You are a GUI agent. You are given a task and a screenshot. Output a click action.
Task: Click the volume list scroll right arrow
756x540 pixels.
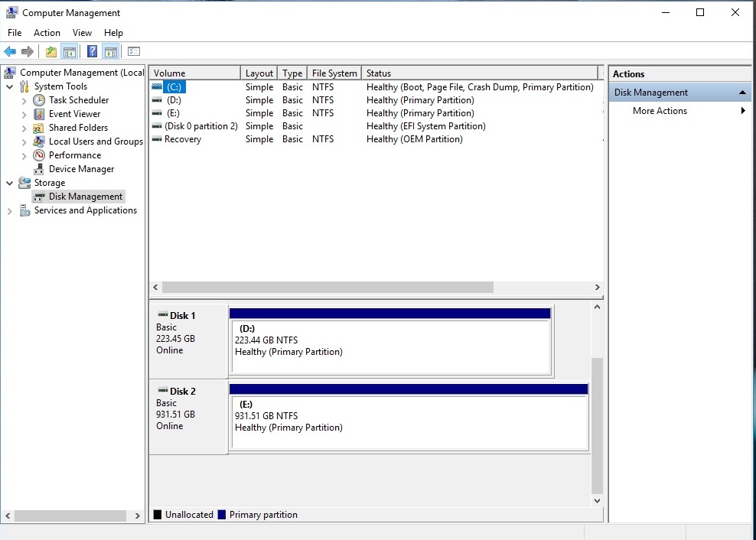click(x=597, y=287)
